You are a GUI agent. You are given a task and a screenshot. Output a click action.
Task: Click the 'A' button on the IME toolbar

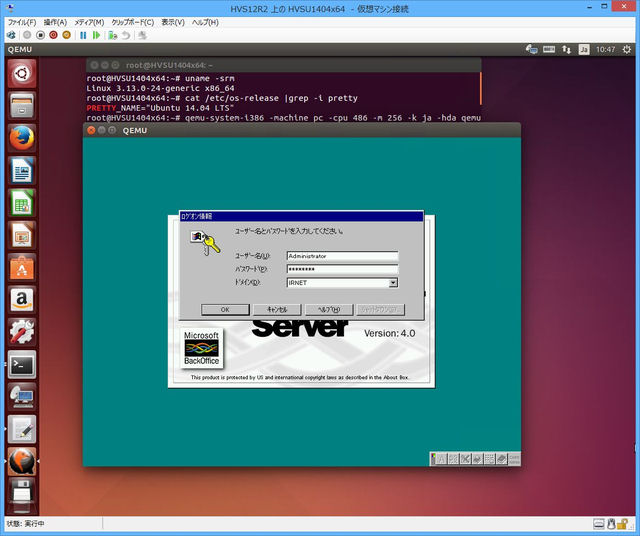click(x=441, y=459)
